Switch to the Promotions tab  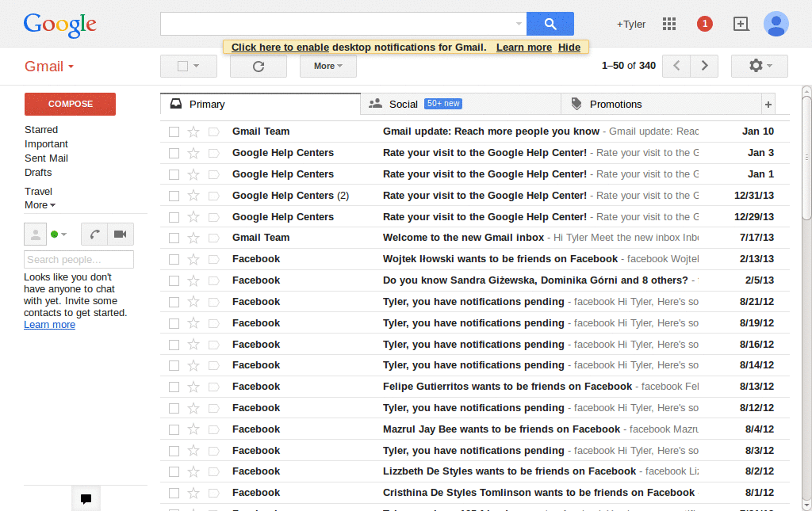point(661,105)
